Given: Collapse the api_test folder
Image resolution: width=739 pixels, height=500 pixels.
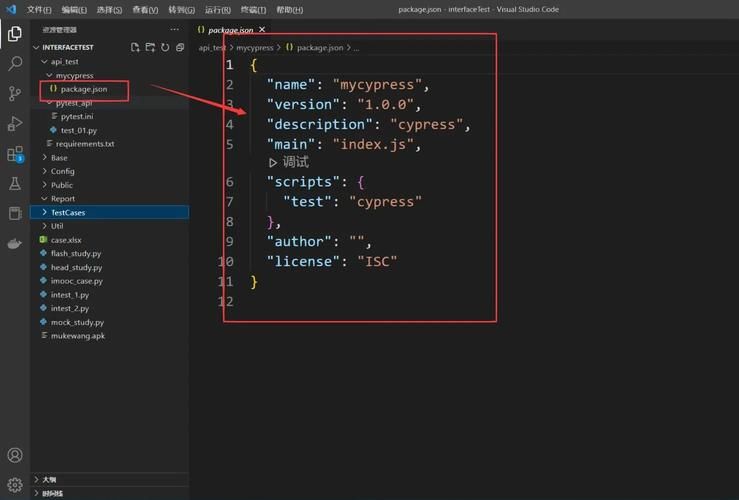Looking at the screenshot, I should (44, 61).
